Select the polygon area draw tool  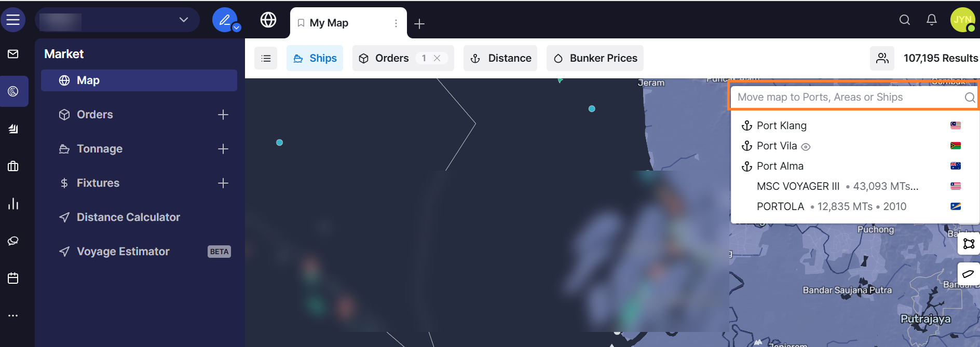(969, 244)
